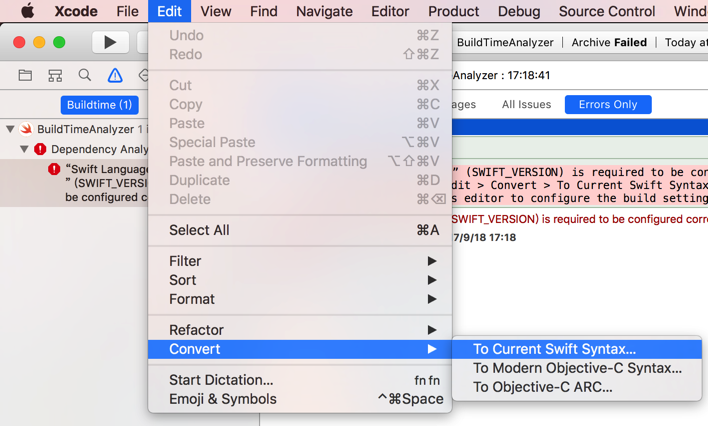Collapse the Dependency Analysis disclosure triangle
The image size is (708, 426).
coord(24,149)
